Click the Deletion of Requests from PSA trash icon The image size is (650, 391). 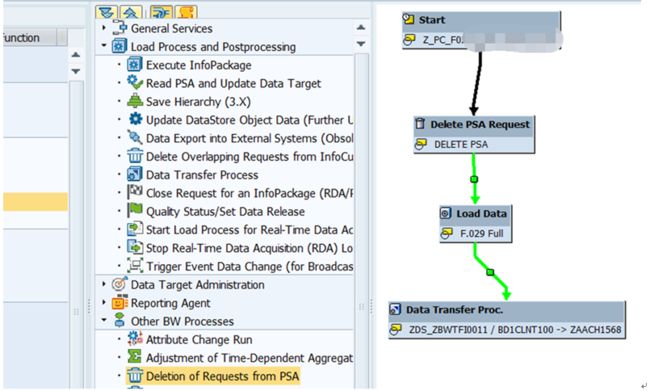tap(134, 376)
